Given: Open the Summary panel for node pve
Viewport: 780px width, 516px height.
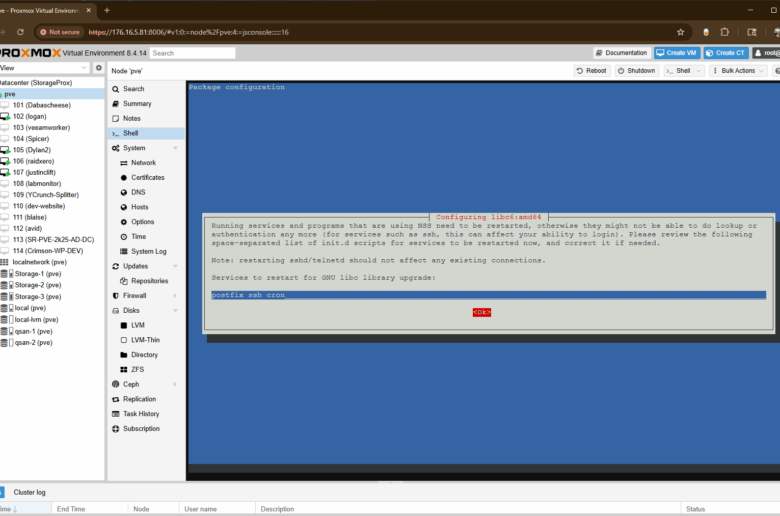Looking at the screenshot, I should 137,104.
